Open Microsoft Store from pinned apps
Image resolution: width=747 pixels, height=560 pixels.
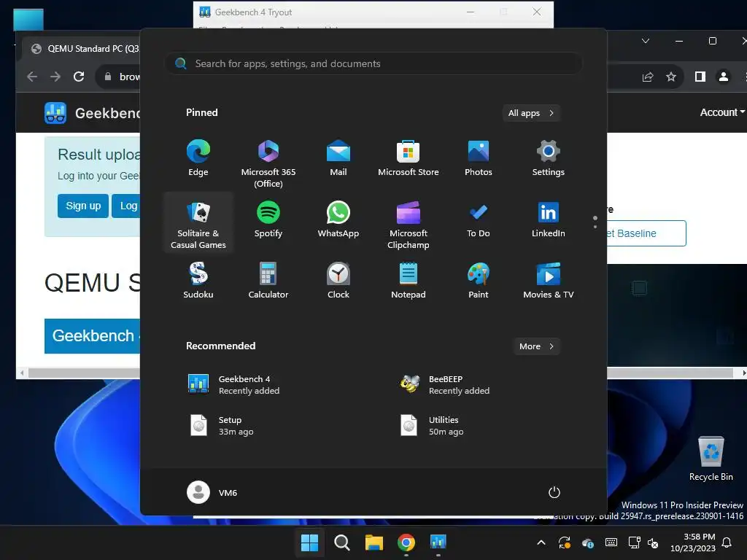point(409,158)
